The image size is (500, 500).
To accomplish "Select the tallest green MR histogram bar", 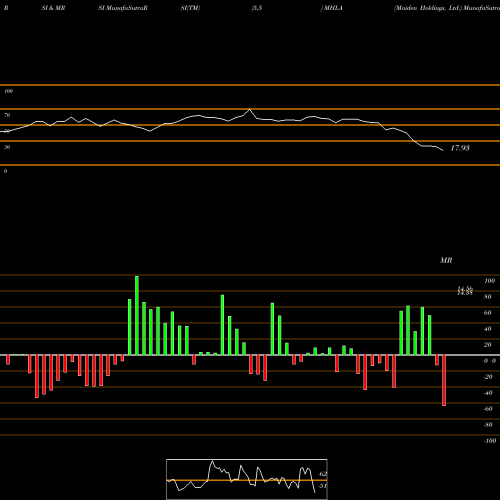I will pyautogui.click(x=137, y=315).
